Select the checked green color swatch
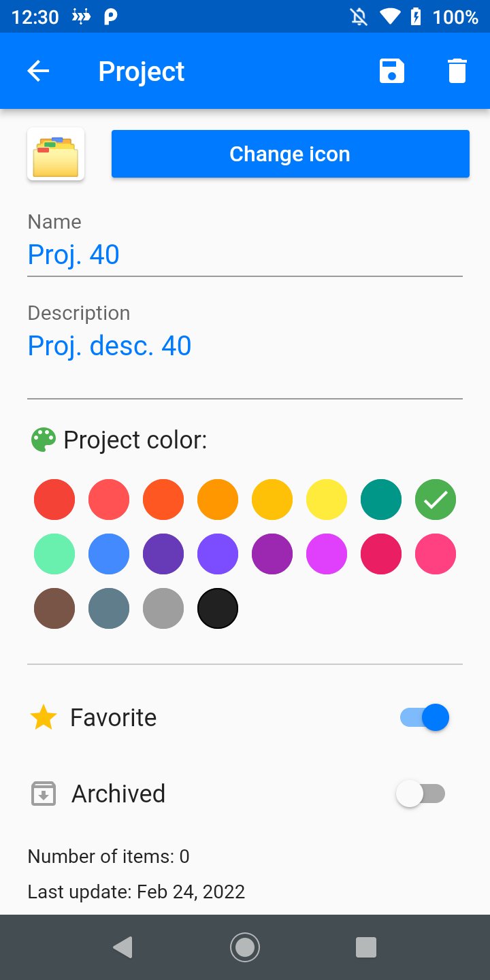The width and height of the screenshot is (490, 980). pos(436,500)
